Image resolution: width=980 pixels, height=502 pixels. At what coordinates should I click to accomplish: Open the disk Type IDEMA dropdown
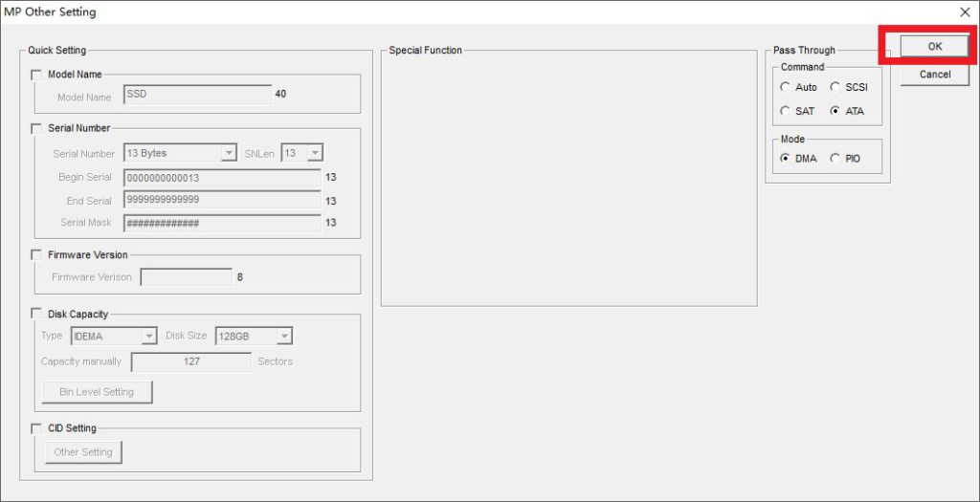coord(148,336)
